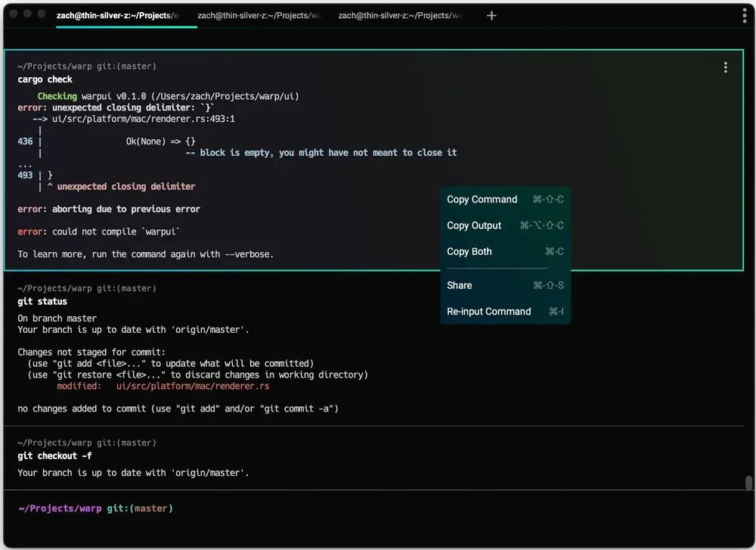Screen dimensions: 756x550
Task: Click the cargo check command text
Action: click(44, 79)
